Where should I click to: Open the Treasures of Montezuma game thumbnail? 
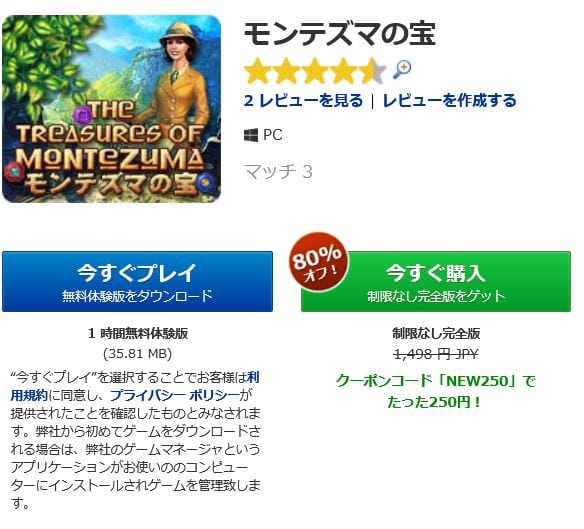tap(111, 109)
